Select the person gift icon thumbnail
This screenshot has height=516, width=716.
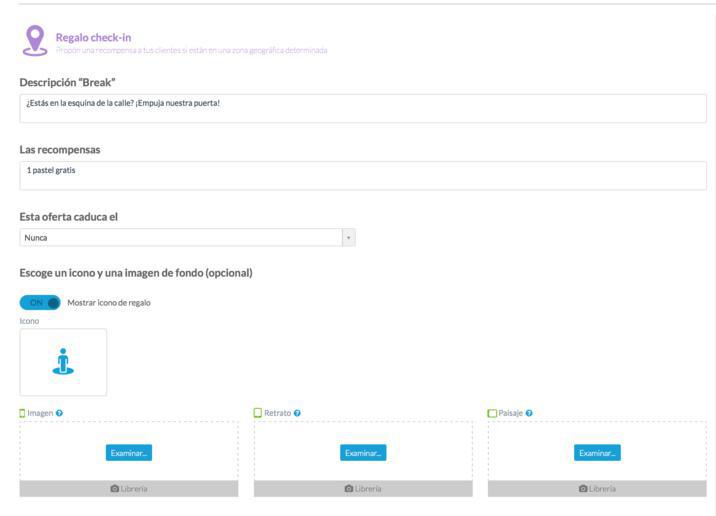(x=63, y=362)
